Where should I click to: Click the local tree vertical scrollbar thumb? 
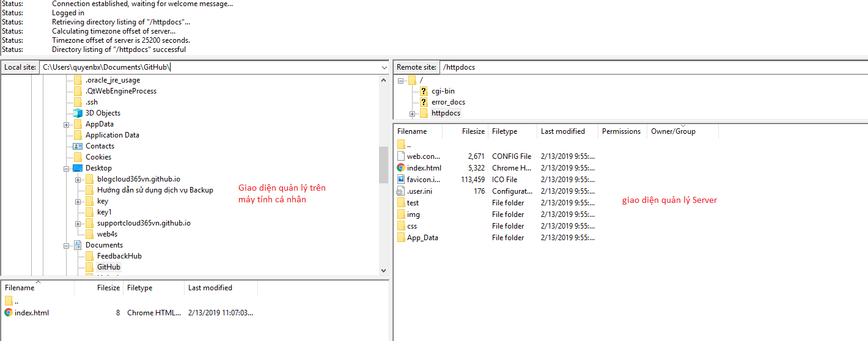click(383, 164)
